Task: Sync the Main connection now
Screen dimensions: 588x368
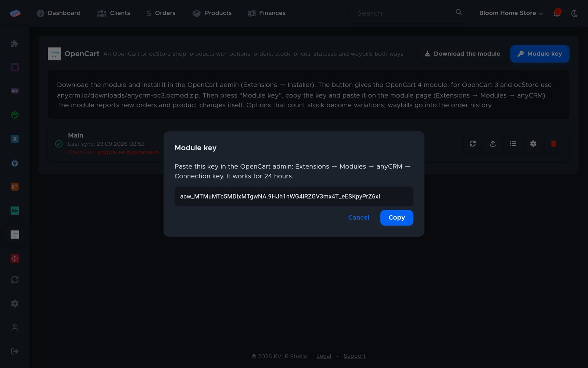Action: (473, 144)
